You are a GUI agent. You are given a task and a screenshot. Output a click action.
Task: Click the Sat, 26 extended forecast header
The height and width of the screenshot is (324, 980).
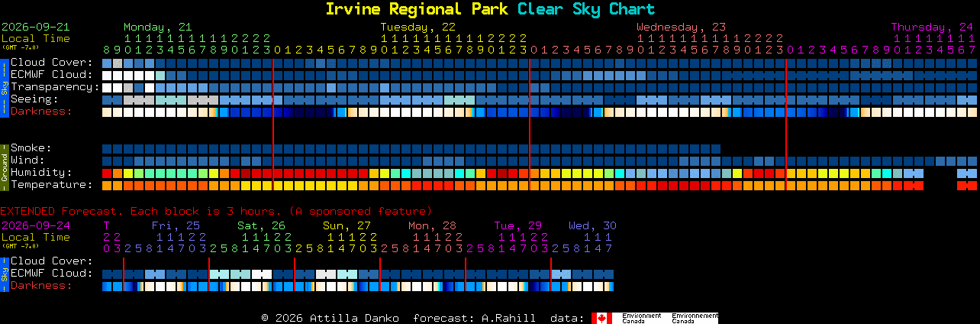[261, 225]
